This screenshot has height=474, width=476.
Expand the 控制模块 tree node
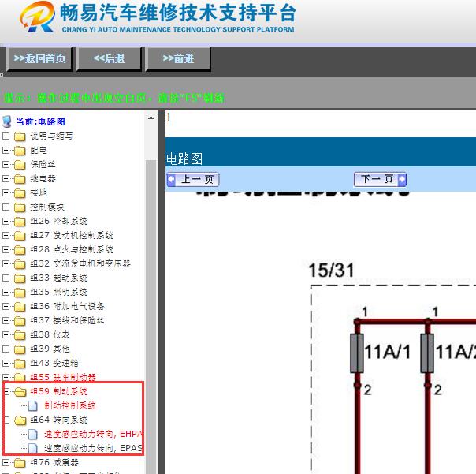coord(6,207)
